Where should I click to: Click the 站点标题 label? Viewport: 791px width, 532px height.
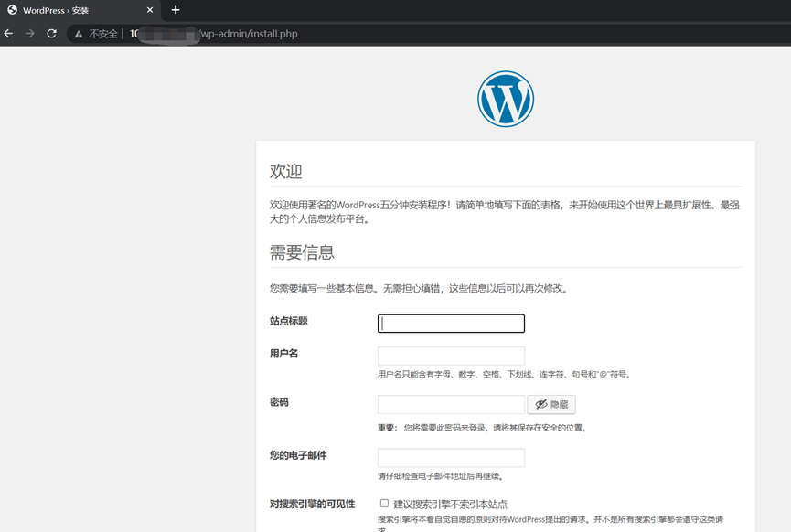tap(289, 321)
